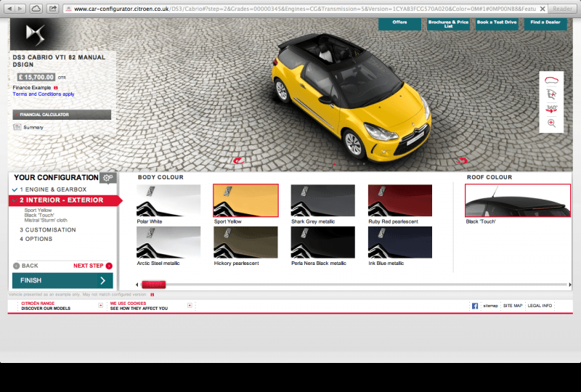Open the SITE MAP footer link
Image resolution: width=581 pixels, height=392 pixels.
click(x=513, y=306)
